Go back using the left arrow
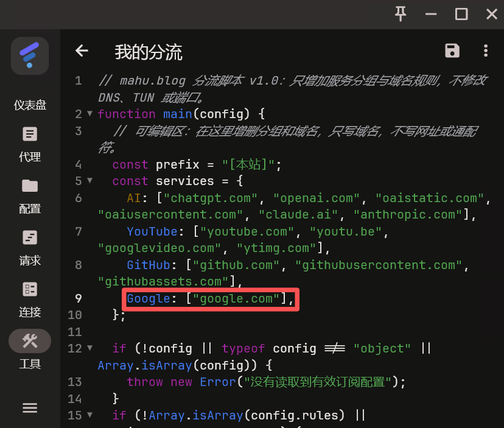The height and width of the screenshot is (428, 504). click(82, 51)
